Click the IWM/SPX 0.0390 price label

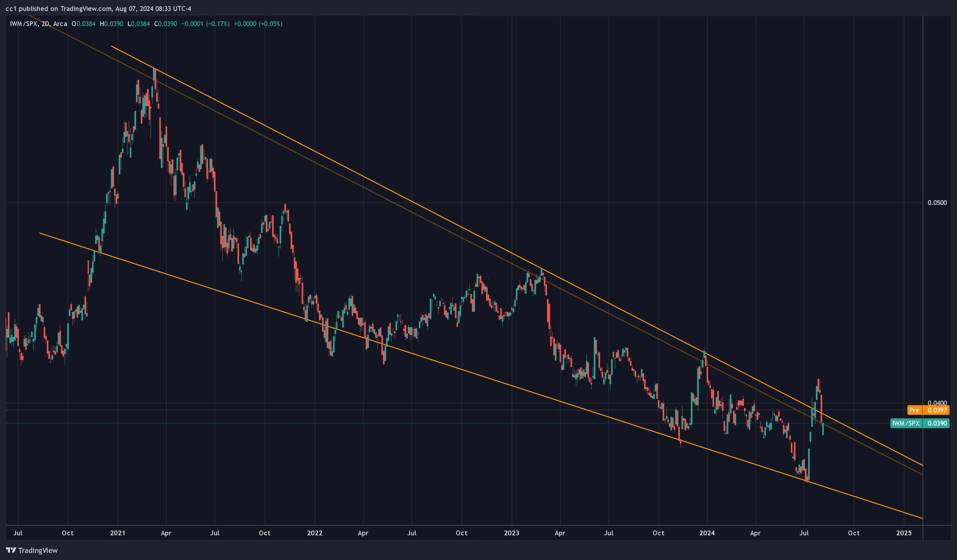pos(920,423)
